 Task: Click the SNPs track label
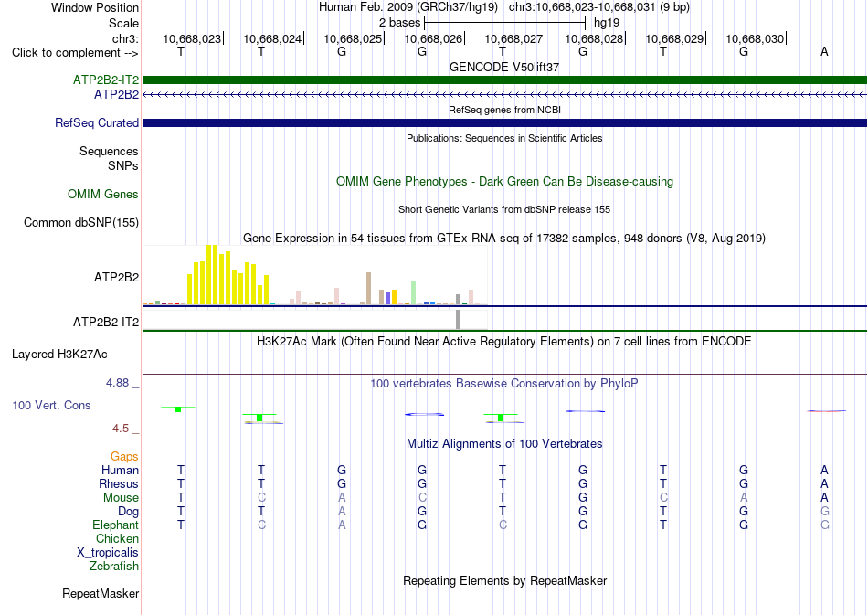point(123,165)
